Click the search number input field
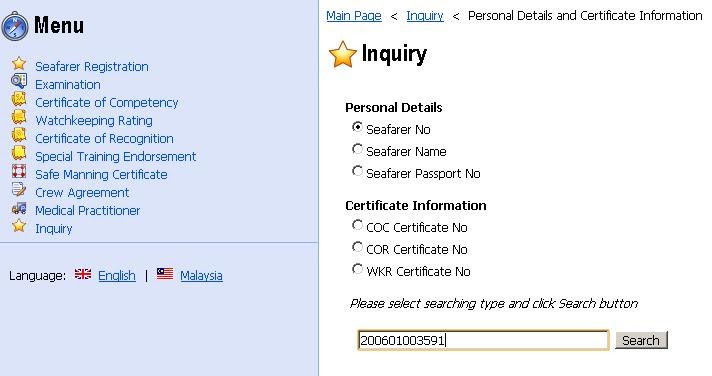Viewport: 712px width, 376px height. coord(483,340)
